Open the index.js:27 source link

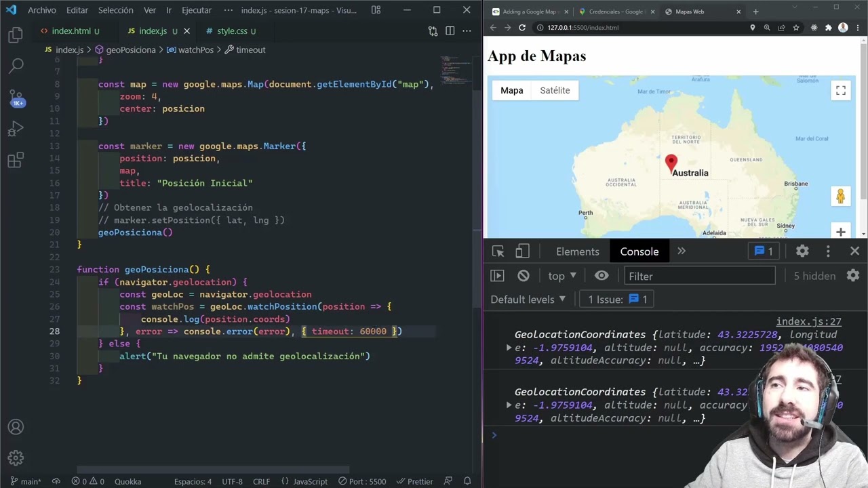pyautogui.click(x=809, y=322)
